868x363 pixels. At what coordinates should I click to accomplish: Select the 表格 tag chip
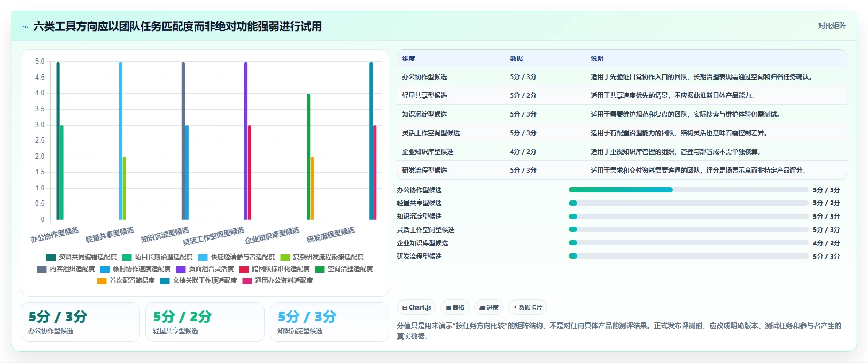455,307
